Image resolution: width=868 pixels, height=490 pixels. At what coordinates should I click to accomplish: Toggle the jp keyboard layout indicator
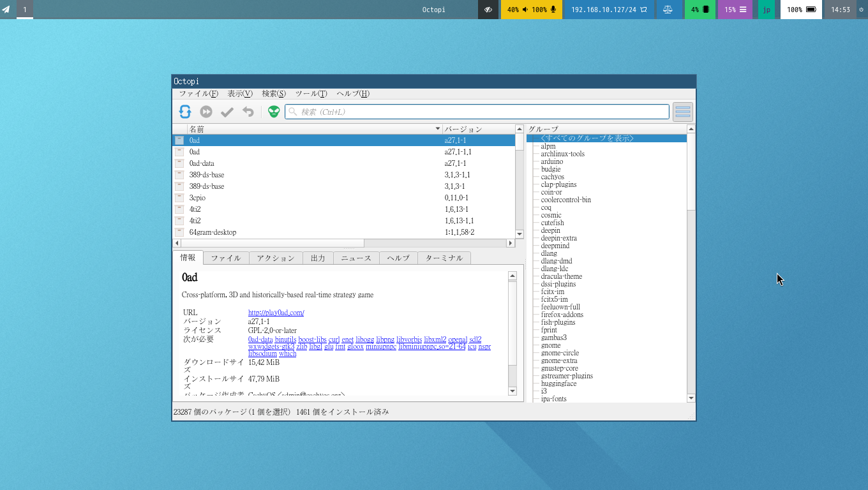(x=766, y=10)
